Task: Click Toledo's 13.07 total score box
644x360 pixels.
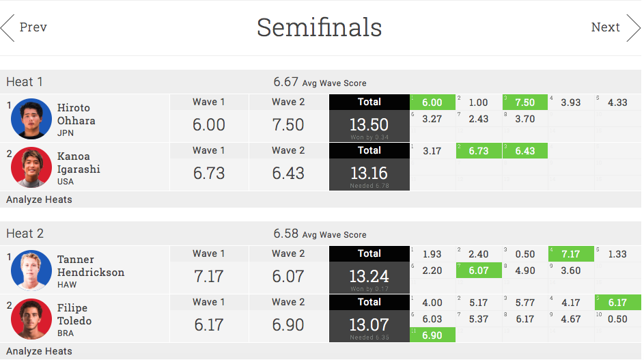Action: click(369, 325)
